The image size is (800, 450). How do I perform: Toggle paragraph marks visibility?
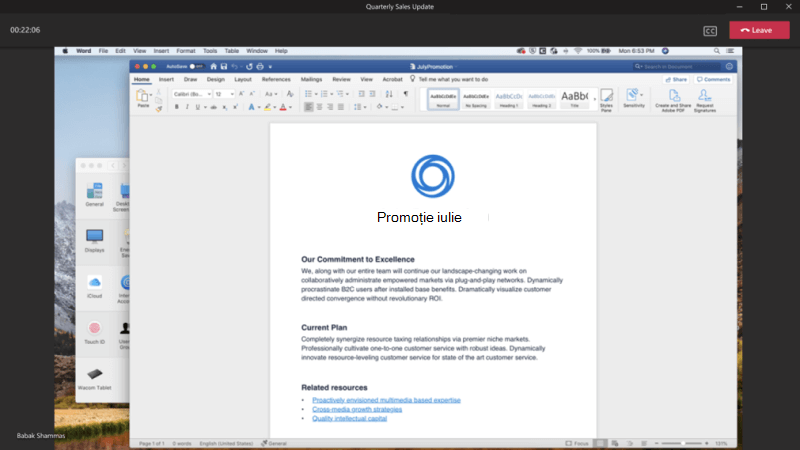click(406, 94)
